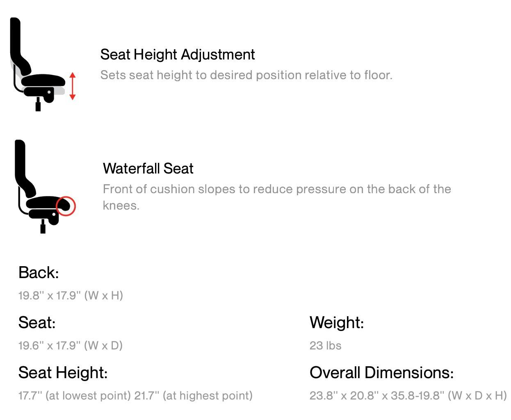Click the seat dimensions 19.6" x 17.9"
Viewport: 511px width, 420px height.
point(71,345)
